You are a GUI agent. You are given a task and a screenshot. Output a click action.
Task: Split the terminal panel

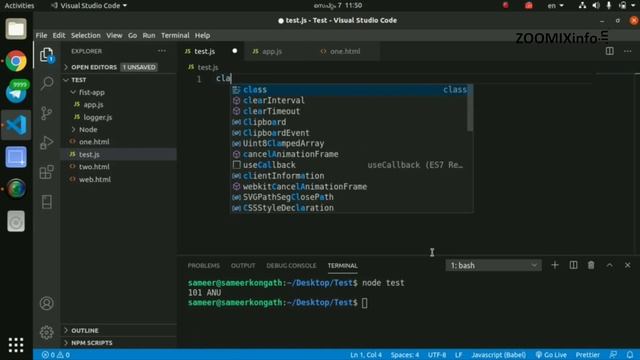[573, 265]
